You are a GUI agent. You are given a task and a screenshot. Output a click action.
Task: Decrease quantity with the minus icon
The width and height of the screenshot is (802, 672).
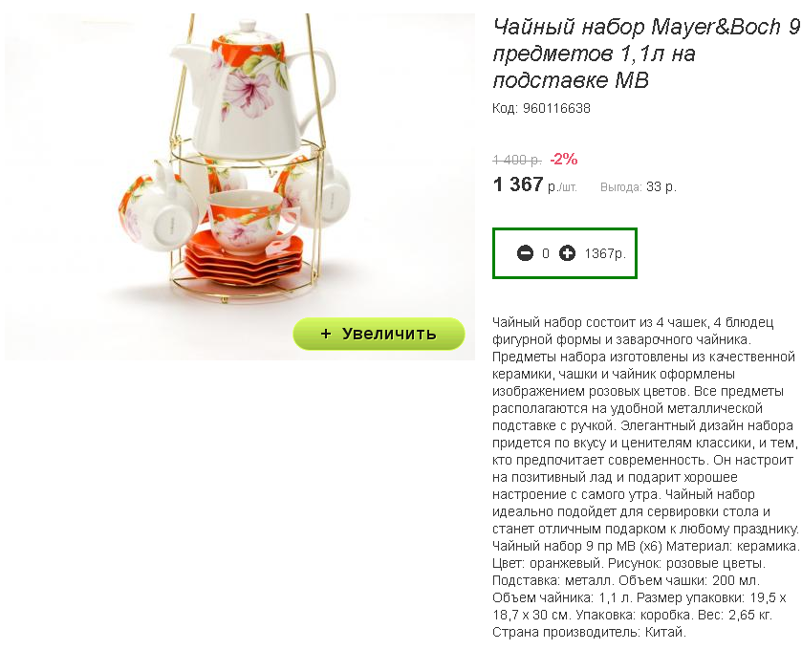tap(525, 253)
